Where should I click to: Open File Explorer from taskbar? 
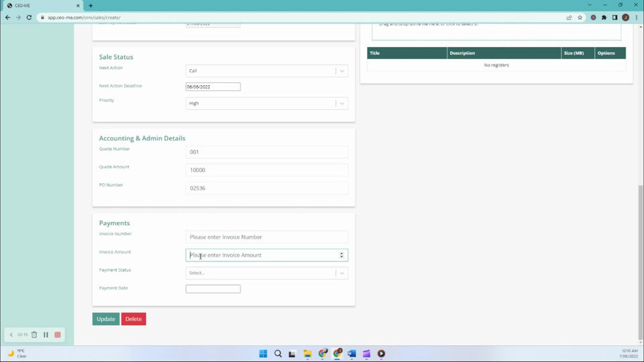(x=307, y=353)
